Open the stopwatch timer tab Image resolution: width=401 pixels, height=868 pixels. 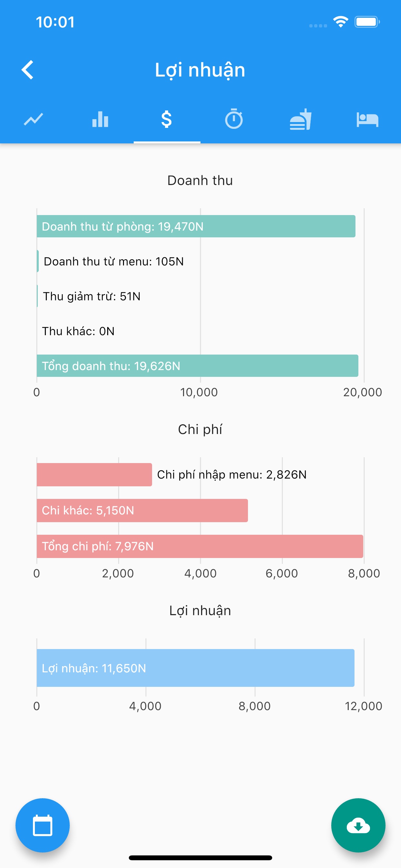(x=234, y=119)
